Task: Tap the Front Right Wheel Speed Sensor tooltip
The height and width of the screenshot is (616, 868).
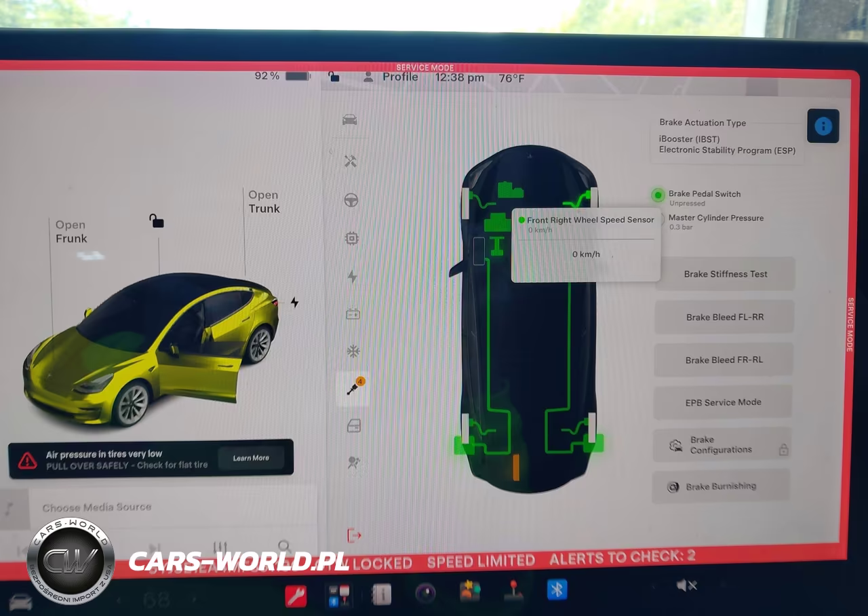Action: (586, 245)
